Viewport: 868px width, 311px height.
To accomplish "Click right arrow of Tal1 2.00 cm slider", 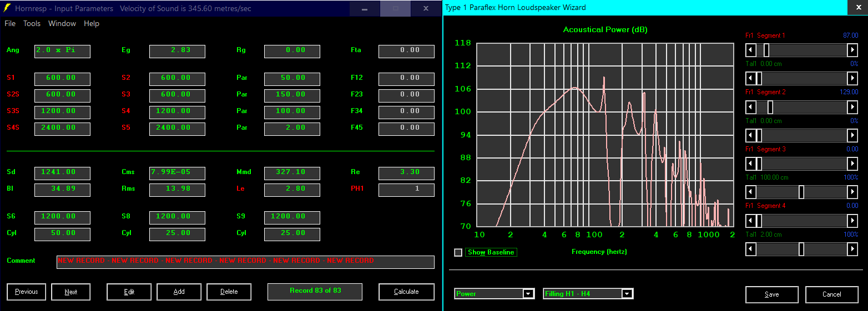I will [852, 249].
